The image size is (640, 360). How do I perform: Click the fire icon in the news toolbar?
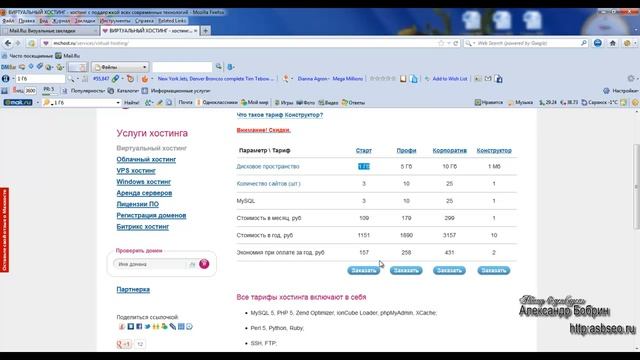(144, 79)
